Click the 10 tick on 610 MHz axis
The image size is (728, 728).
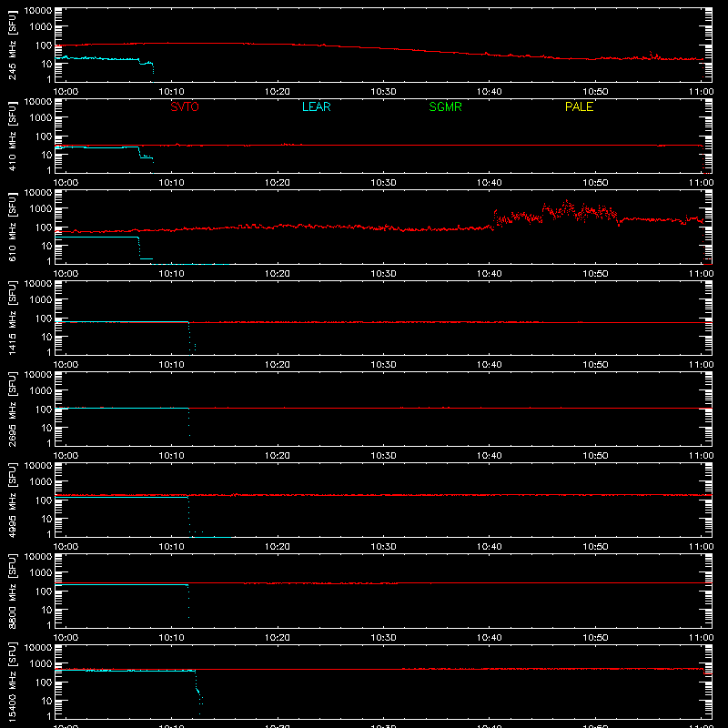click(x=46, y=246)
